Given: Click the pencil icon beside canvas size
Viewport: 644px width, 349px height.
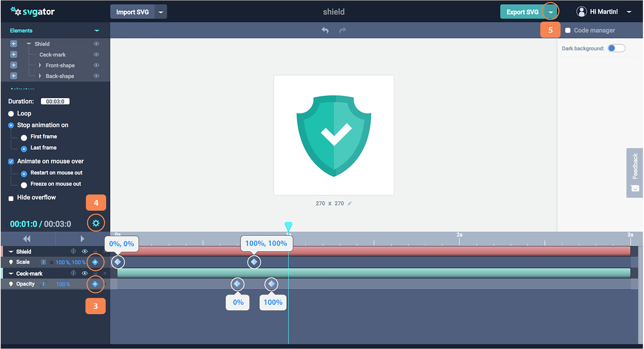Looking at the screenshot, I should (350, 204).
